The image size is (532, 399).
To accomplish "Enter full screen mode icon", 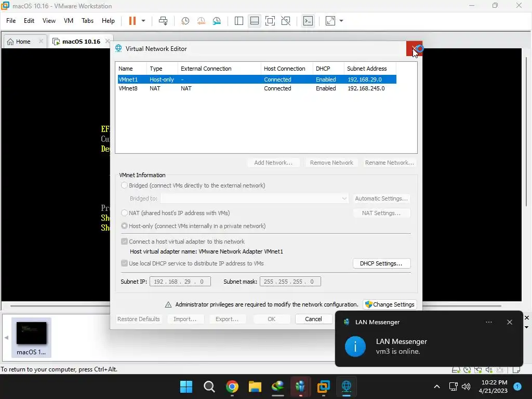I will [270, 21].
